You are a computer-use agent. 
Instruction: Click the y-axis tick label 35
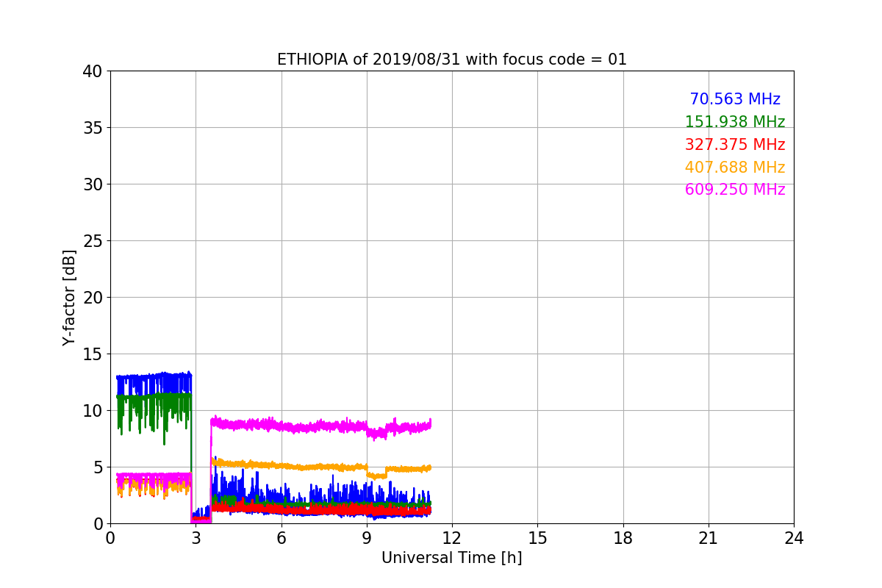(x=92, y=128)
